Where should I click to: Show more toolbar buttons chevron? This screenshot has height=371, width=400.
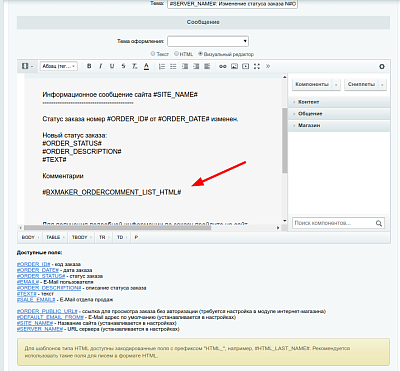tap(268, 66)
